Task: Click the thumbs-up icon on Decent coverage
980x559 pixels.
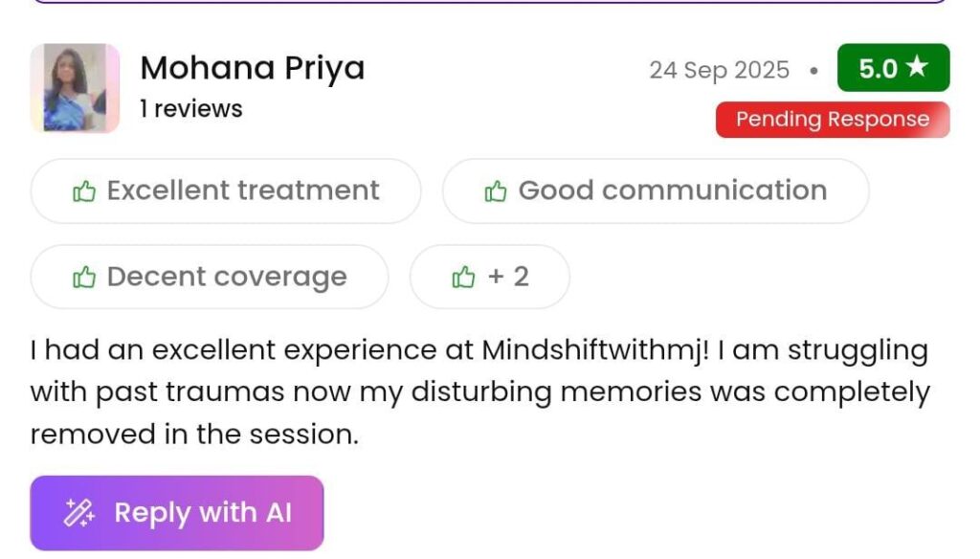Action: pos(84,278)
